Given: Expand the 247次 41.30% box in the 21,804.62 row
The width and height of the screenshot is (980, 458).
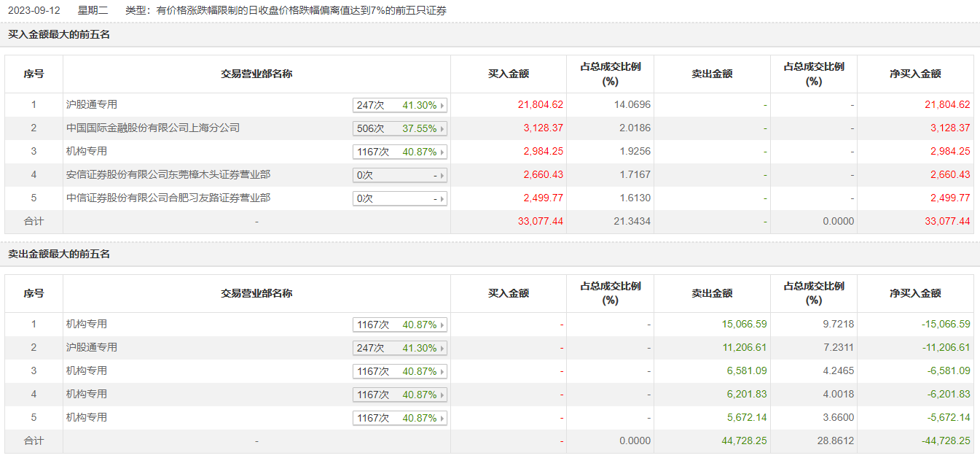Looking at the screenshot, I should (x=400, y=105).
